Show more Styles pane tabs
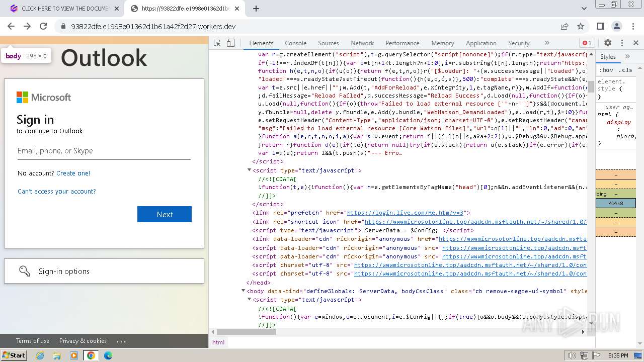Image resolution: width=644 pixels, height=362 pixels. coord(627,57)
